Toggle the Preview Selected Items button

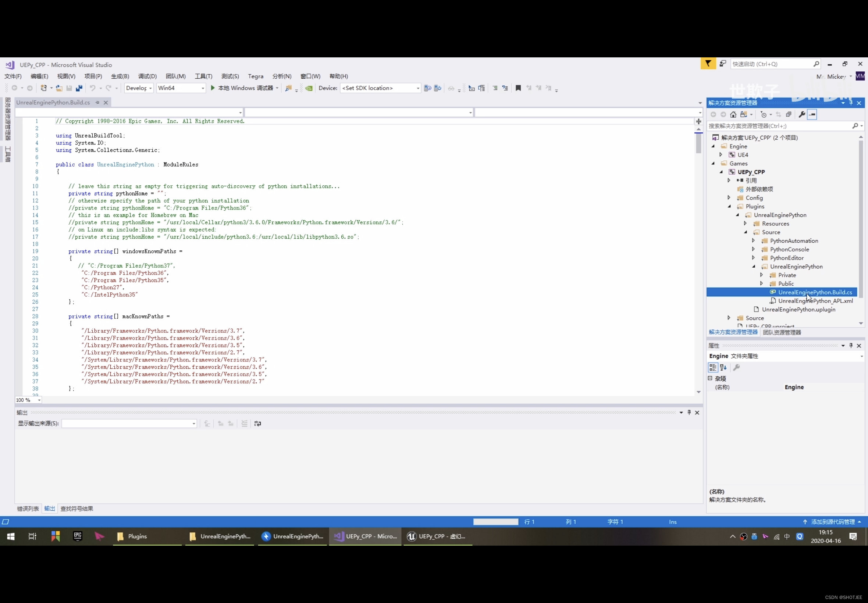coord(812,114)
